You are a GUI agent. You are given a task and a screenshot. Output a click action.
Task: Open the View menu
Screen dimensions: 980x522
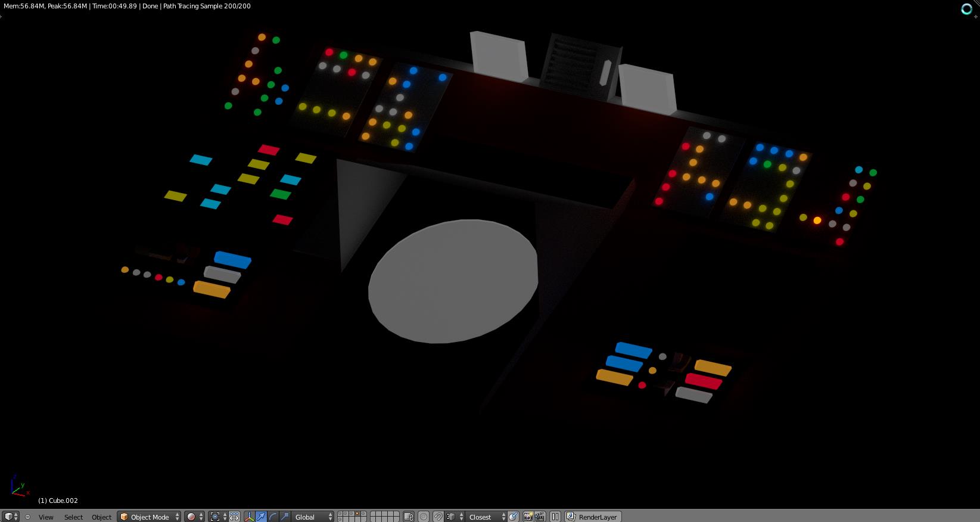tap(46, 517)
